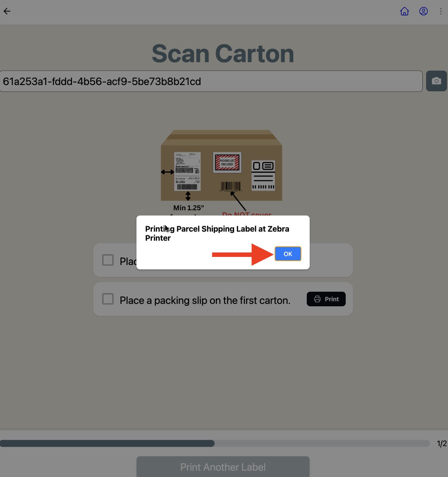Click the printer icon in Print button
This screenshot has width=448, height=477.
[x=317, y=299]
